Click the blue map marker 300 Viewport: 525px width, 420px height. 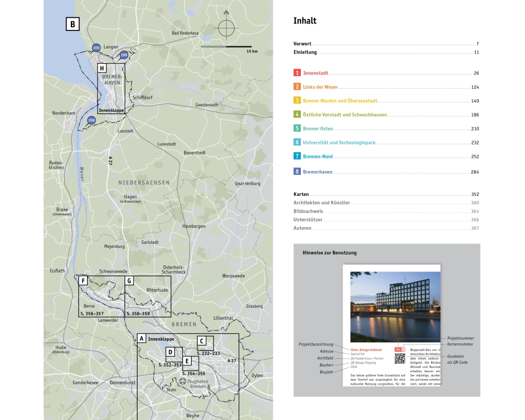[x=96, y=48]
